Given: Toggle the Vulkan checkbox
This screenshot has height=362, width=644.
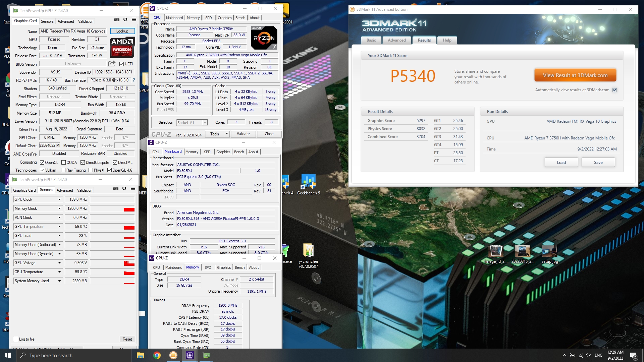Looking at the screenshot, I should point(42,170).
